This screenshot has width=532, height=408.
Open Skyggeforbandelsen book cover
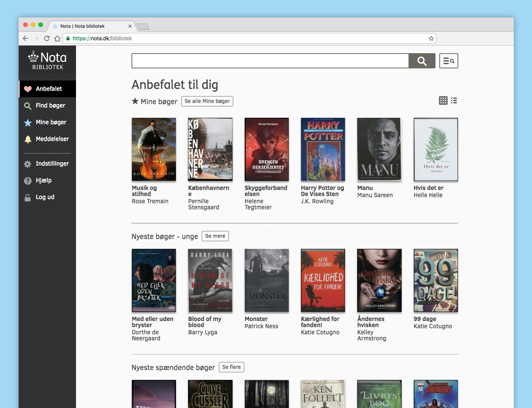pyautogui.click(x=267, y=149)
